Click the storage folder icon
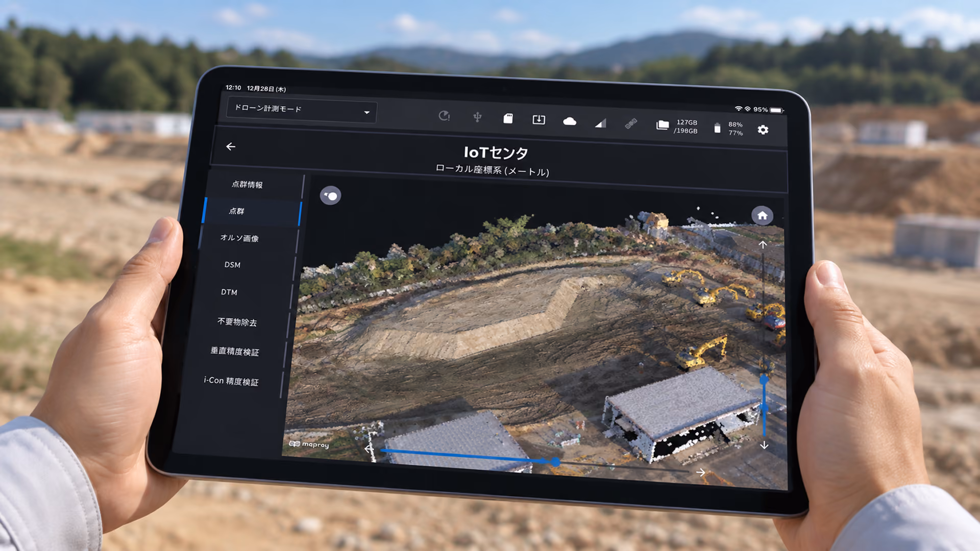 tap(663, 125)
